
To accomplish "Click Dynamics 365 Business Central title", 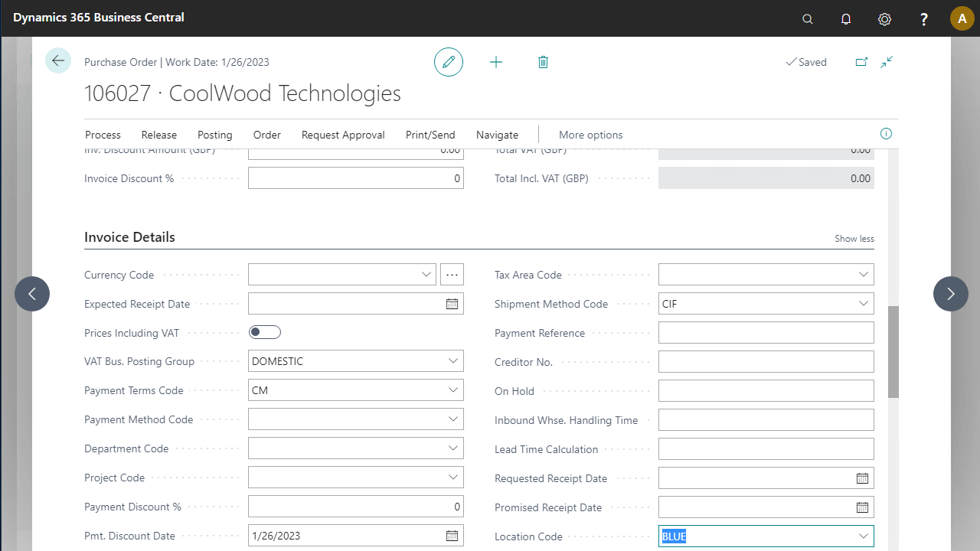I will click(x=99, y=18).
